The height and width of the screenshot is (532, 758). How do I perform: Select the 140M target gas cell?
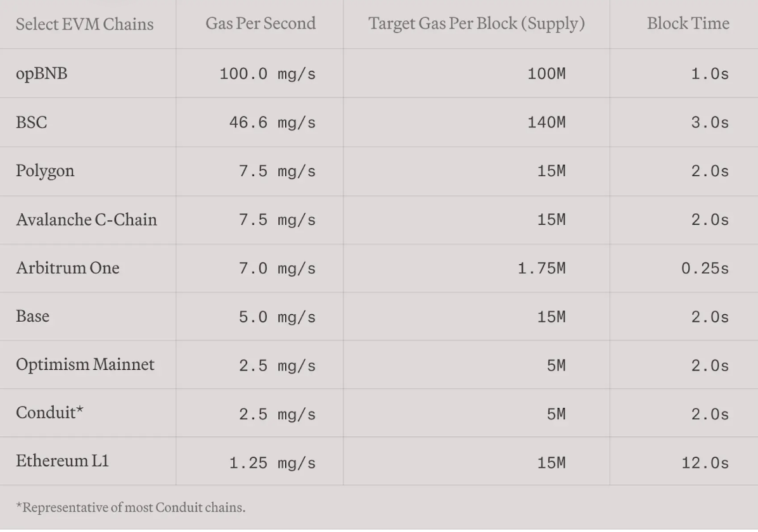point(546,123)
